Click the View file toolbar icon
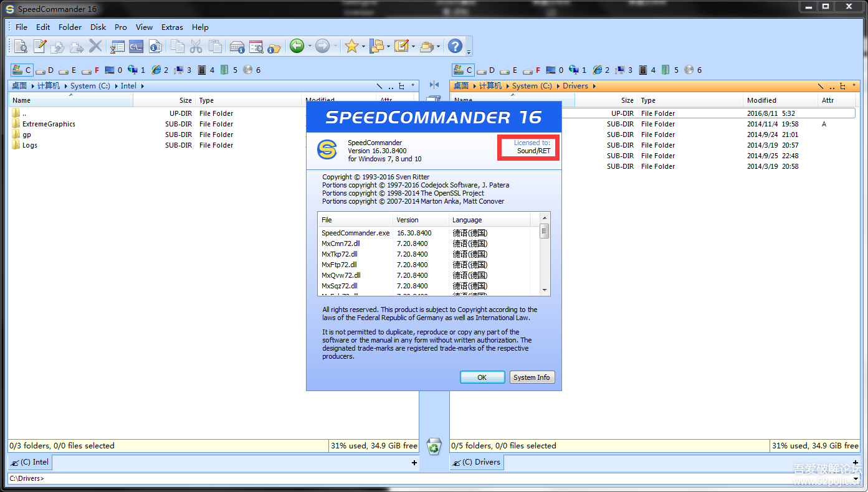Image resolution: width=868 pixels, height=492 pixels. (21, 46)
